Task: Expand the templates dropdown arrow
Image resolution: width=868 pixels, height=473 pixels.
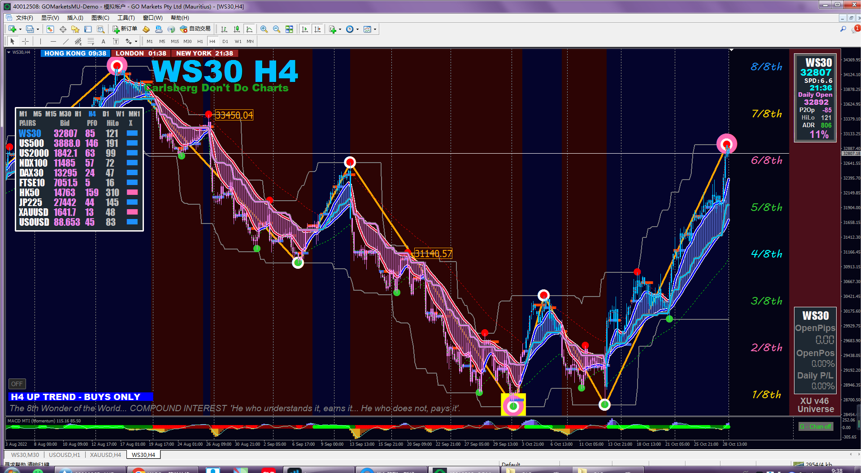Action: 375,29
